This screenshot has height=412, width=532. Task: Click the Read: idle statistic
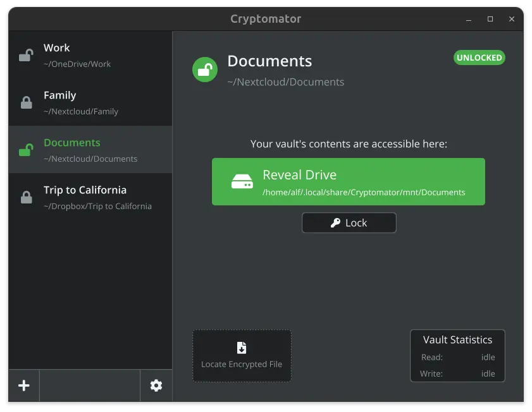458,357
